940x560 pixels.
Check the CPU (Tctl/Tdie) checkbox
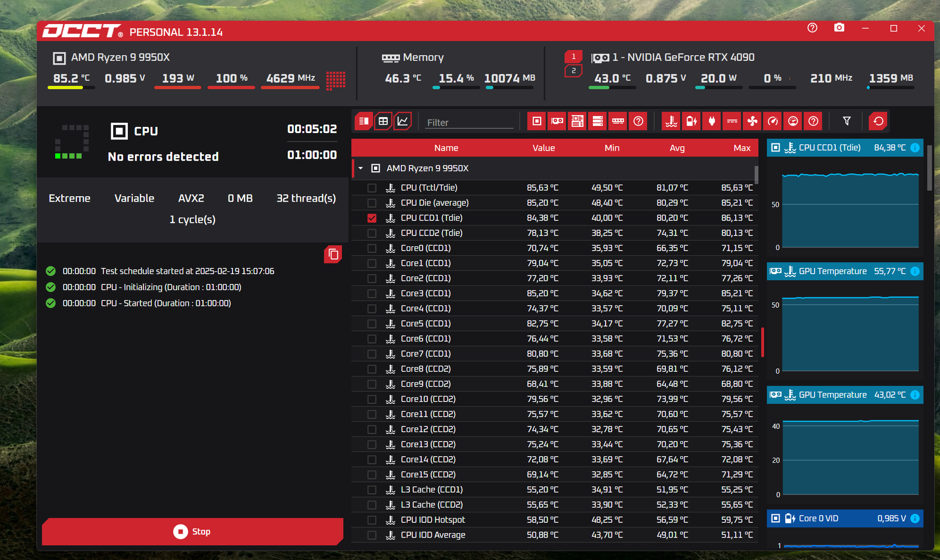(372, 187)
